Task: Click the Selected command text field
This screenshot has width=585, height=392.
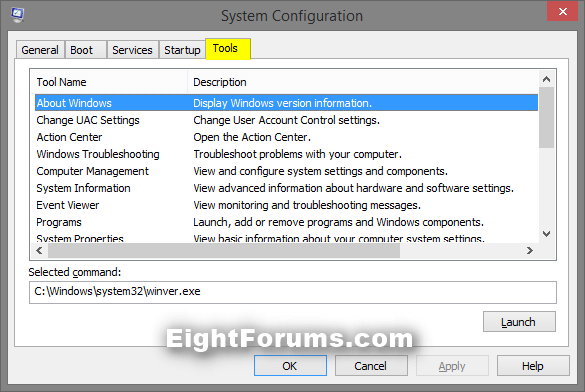Action: click(x=293, y=292)
